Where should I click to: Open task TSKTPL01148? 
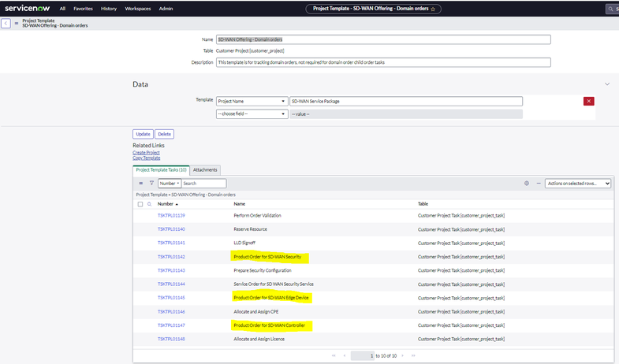(x=171, y=339)
